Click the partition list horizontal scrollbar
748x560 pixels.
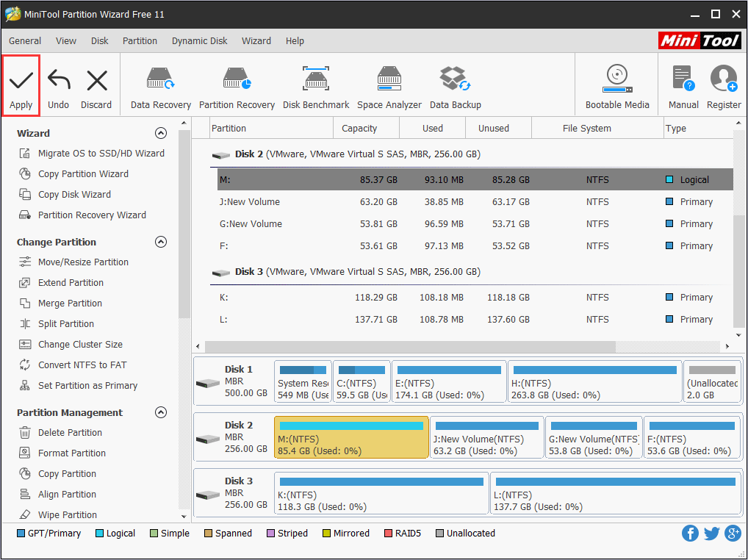(410, 346)
